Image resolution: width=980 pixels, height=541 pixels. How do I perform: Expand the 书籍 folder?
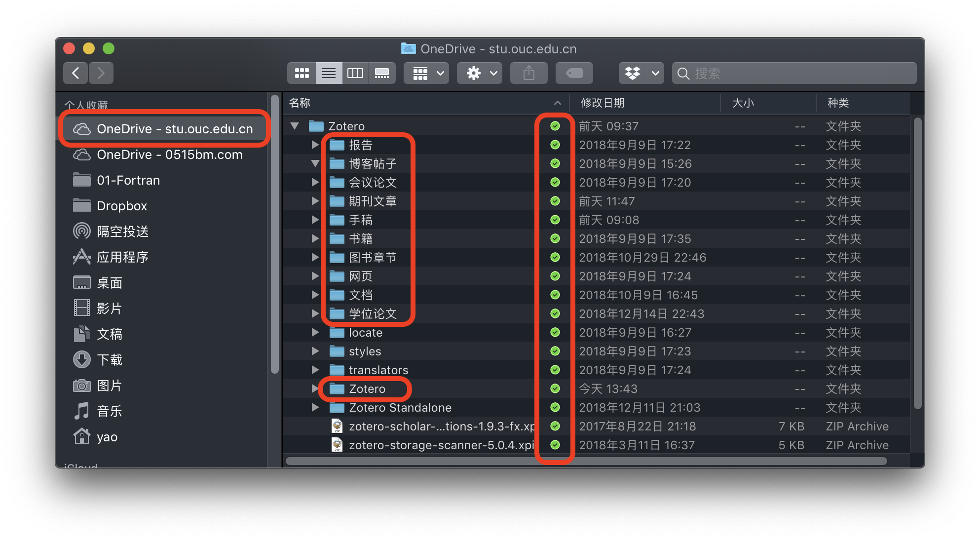(315, 238)
